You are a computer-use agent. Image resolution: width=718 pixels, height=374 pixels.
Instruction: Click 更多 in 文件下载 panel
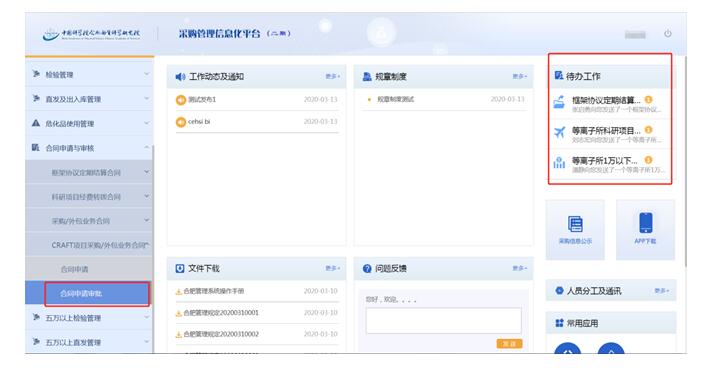332,268
